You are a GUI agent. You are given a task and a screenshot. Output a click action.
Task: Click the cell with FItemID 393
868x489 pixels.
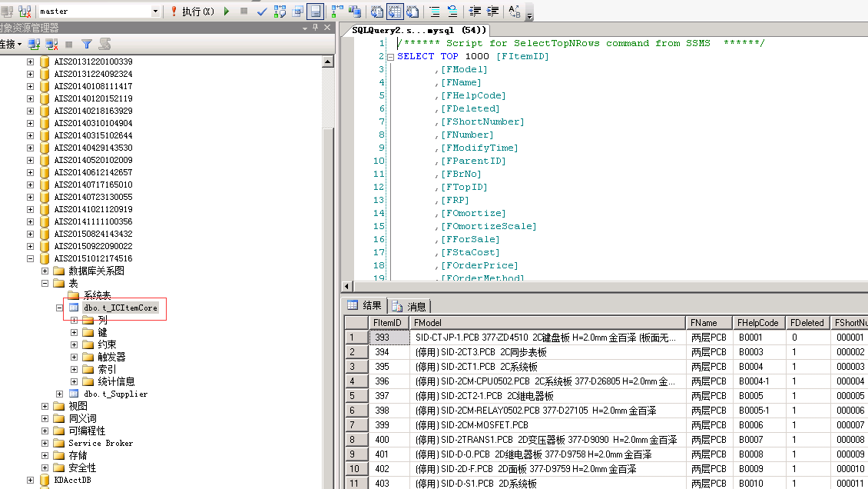point(389,338)
